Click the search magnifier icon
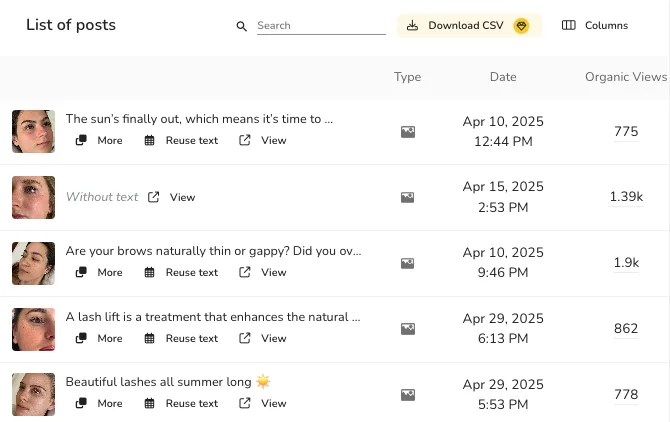This screenshot has width=670, height=422. click(x=241, y=26)
